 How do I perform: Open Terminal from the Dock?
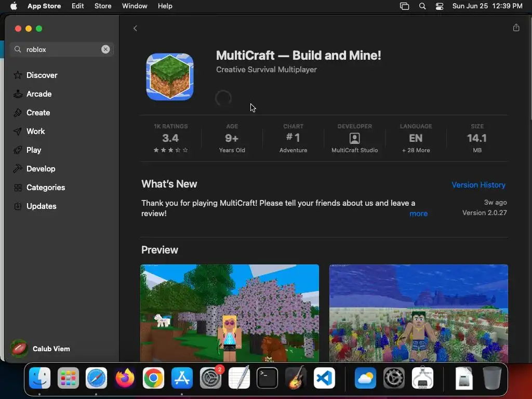pyautogui.click(x=268, y=378)
